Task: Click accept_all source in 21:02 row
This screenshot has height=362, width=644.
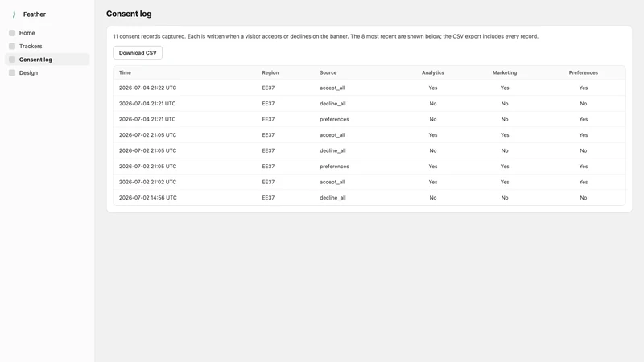Action: pos(332,182)
